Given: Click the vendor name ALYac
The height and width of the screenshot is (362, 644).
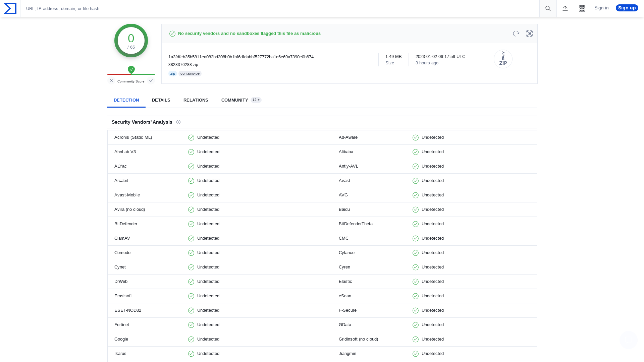Looking at the screenshot, I should point(120,166).
